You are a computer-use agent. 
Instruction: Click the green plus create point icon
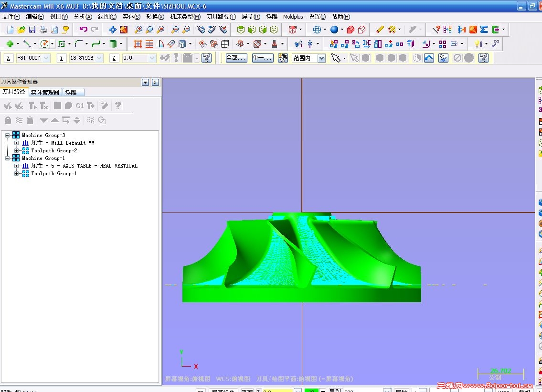[x=10, y=44]
